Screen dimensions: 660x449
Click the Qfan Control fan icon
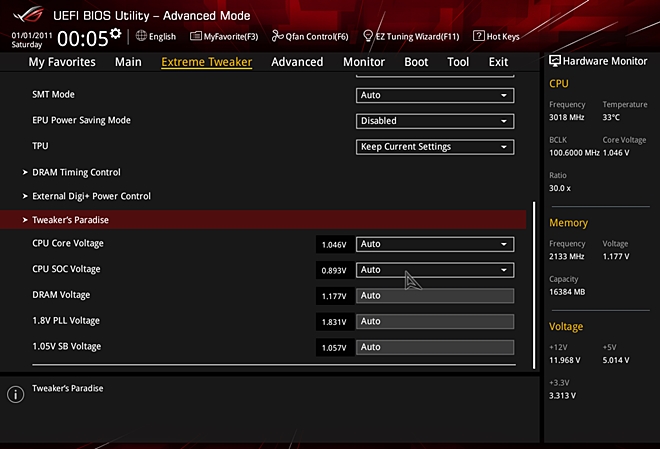pos(277,36)
